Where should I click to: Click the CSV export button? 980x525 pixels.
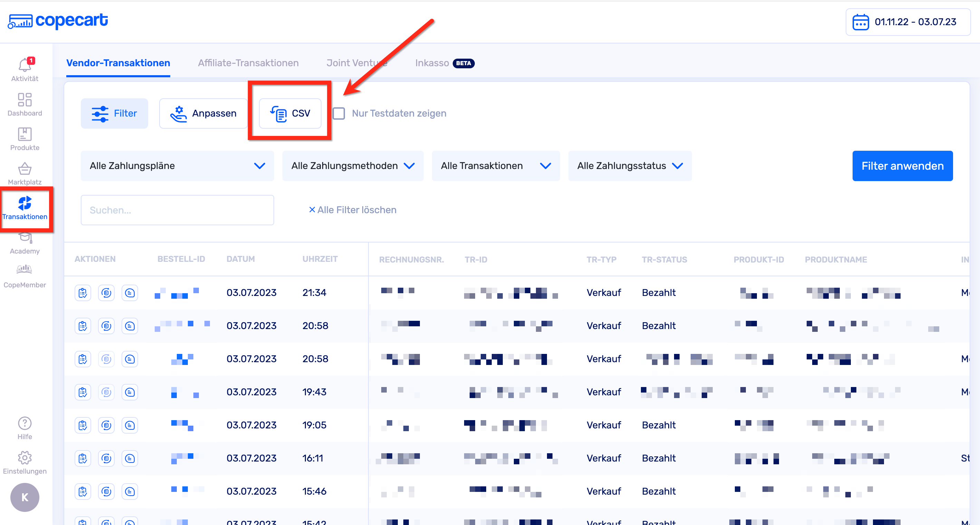click(290, 113)
